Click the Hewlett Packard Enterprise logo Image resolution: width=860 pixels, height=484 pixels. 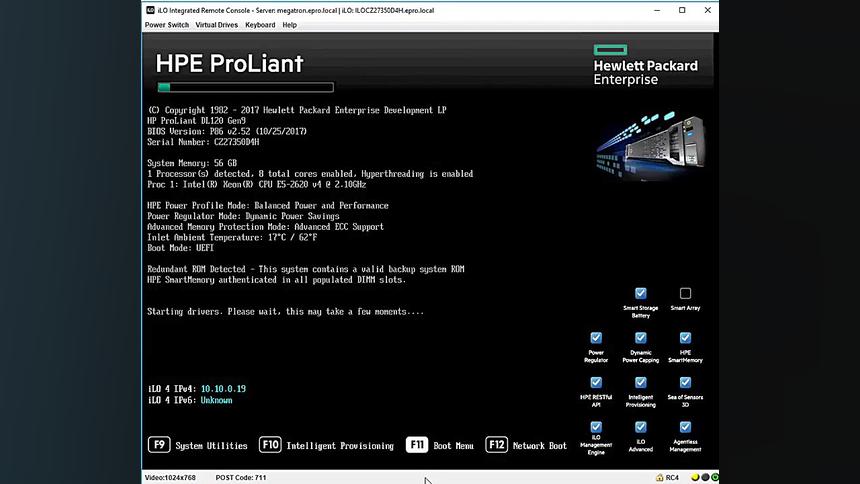pos(646,65)
